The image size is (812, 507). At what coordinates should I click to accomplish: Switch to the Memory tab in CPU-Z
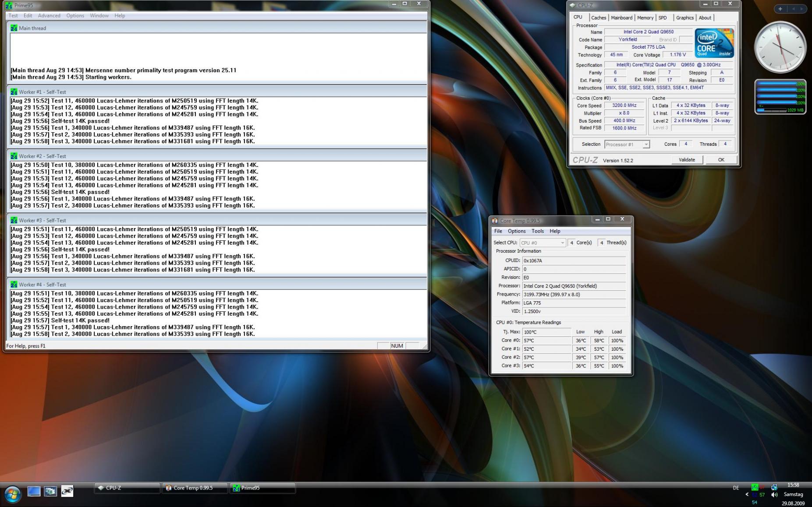645,18
